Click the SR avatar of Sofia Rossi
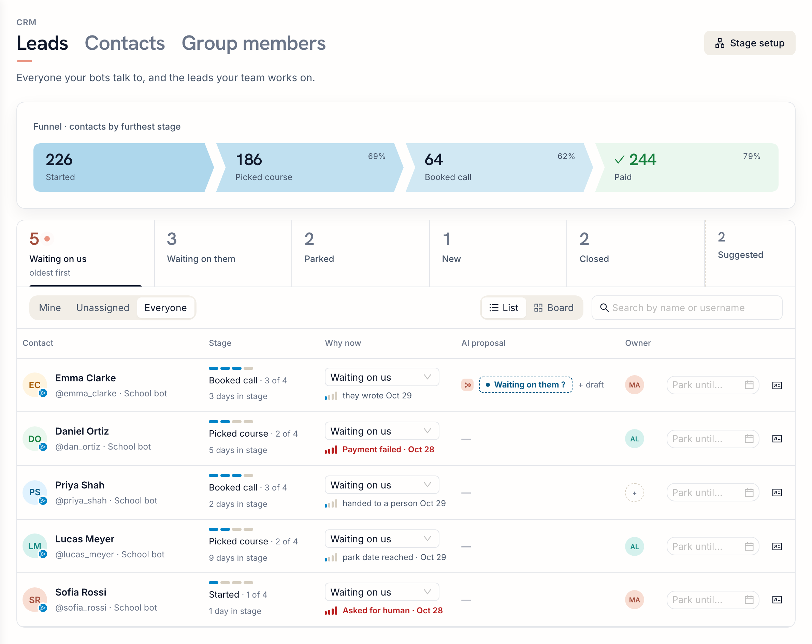Image resolution: width=812 pixels, height=644 pixels. pyautogui.click(x=35, y=600)
